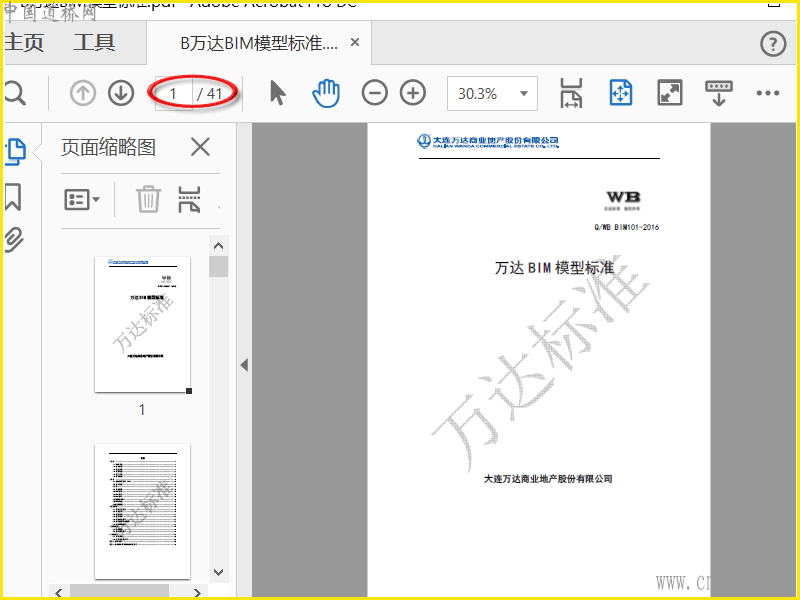Click the 万达 BIM 模型标准 title text

(554, 267)
